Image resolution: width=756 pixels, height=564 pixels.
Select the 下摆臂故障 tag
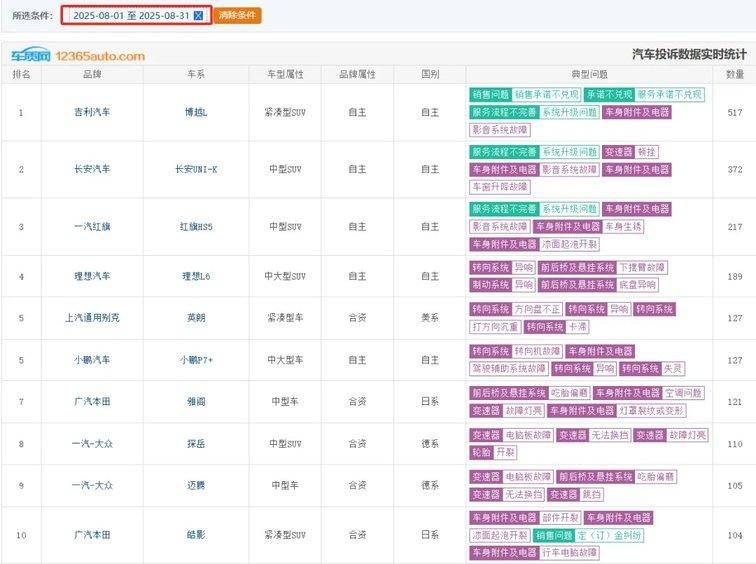tap(642, 268)
